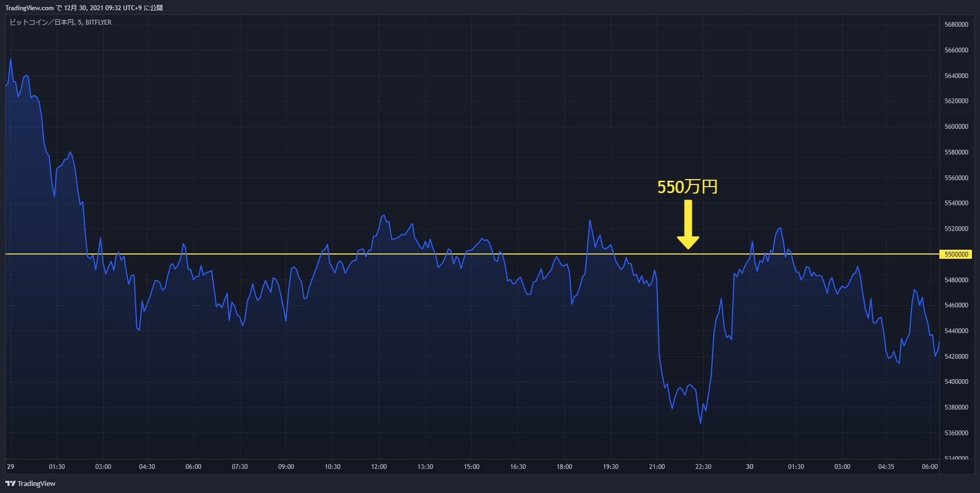This screenshot has height=493, width=980.
Task: Click the 5640000 price axis label
Action: [956, 76]
